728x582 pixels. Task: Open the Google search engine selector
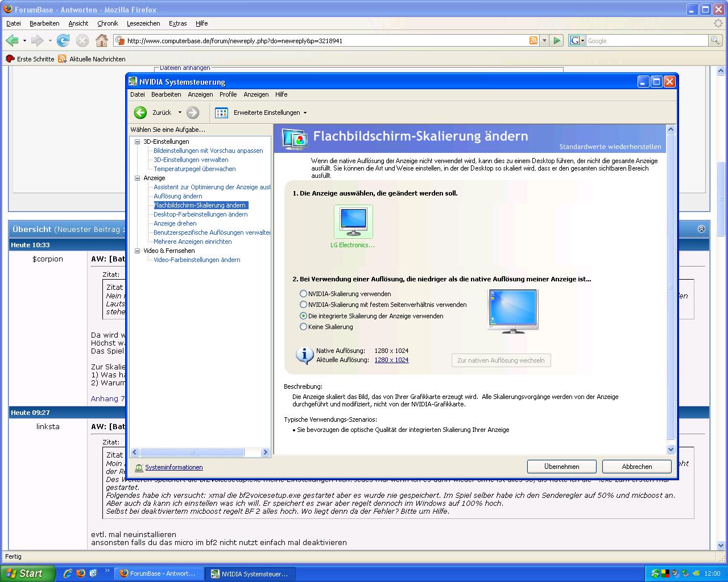pyautogui.click(x=577, y=40)
